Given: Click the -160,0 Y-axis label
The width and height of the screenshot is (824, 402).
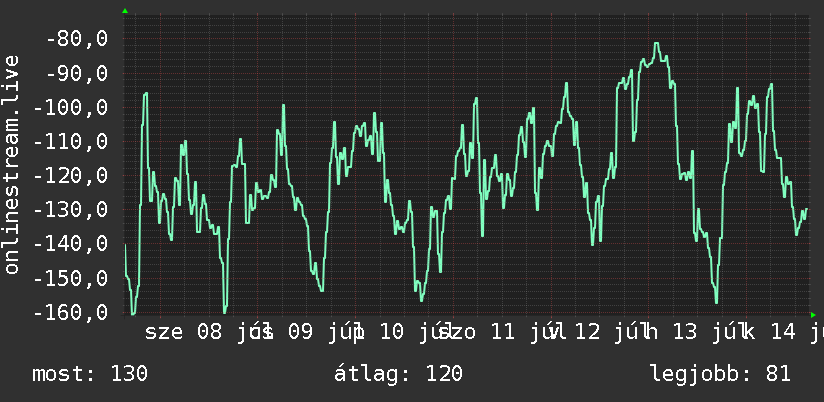Looking at the screenshot, I should pyautogui.click(x=70, y=312).
